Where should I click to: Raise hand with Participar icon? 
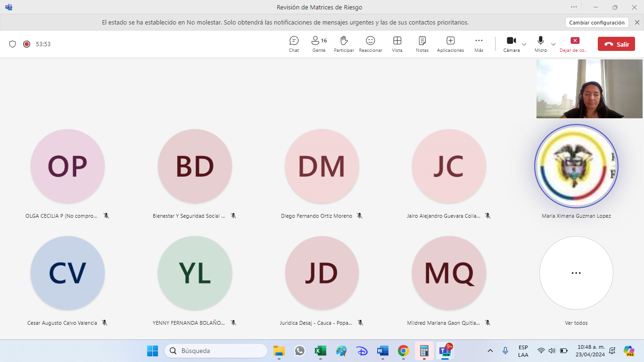tap(344, 44)
